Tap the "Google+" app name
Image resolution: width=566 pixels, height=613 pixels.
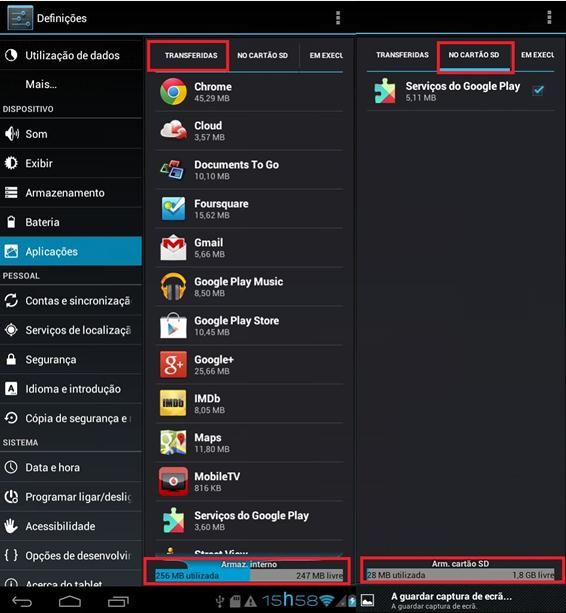214,359
